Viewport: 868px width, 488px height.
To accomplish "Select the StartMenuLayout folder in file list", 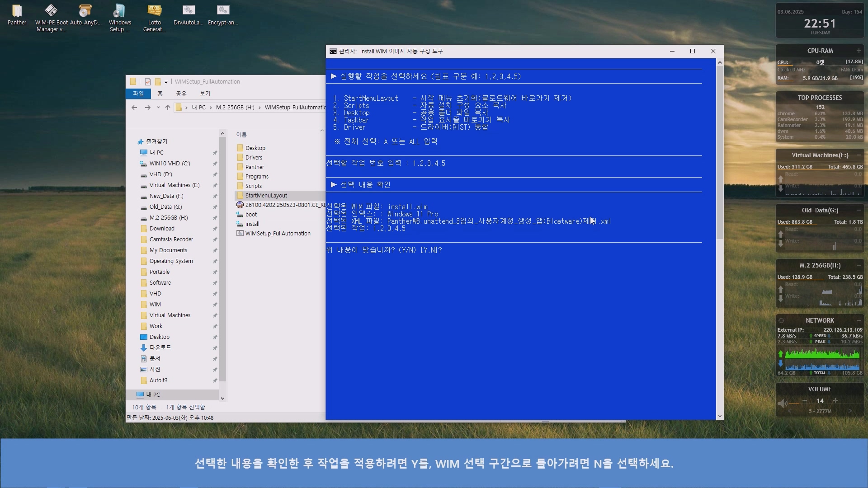I will (x=266, y=196).
